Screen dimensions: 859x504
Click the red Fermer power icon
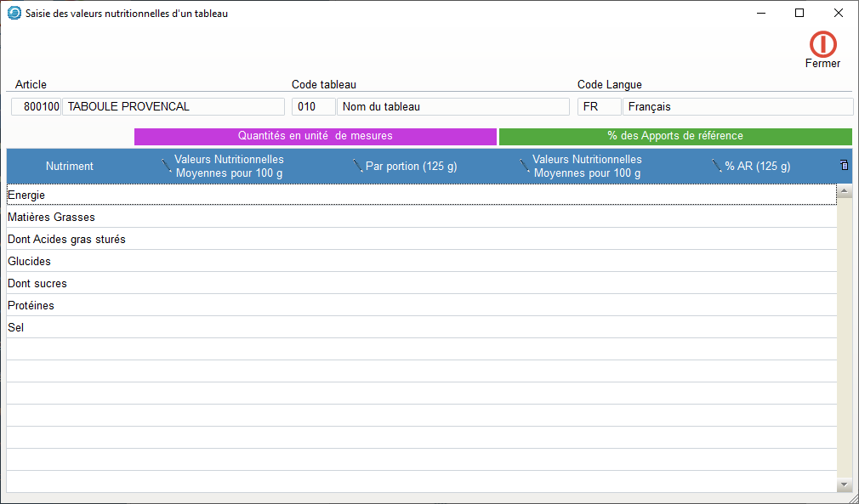tap(822, 44)
